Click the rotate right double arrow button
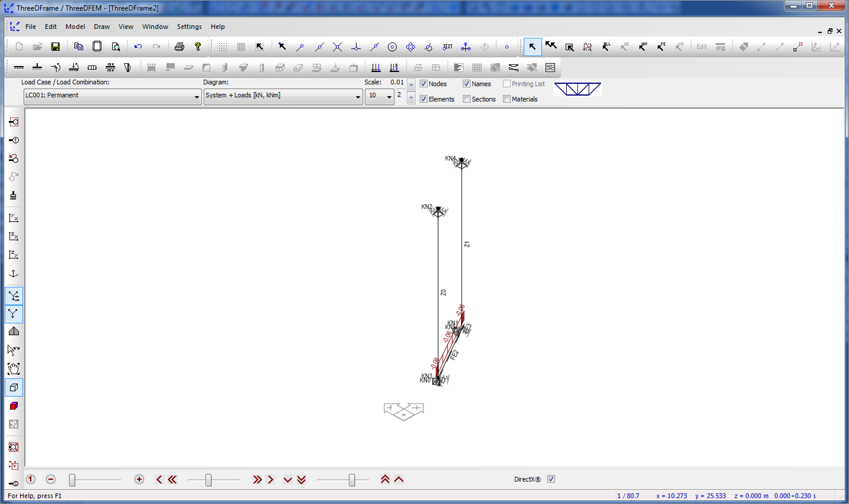The height and width of the screenshot is (504, 849). pyautogui.click(x=257, y=479)
